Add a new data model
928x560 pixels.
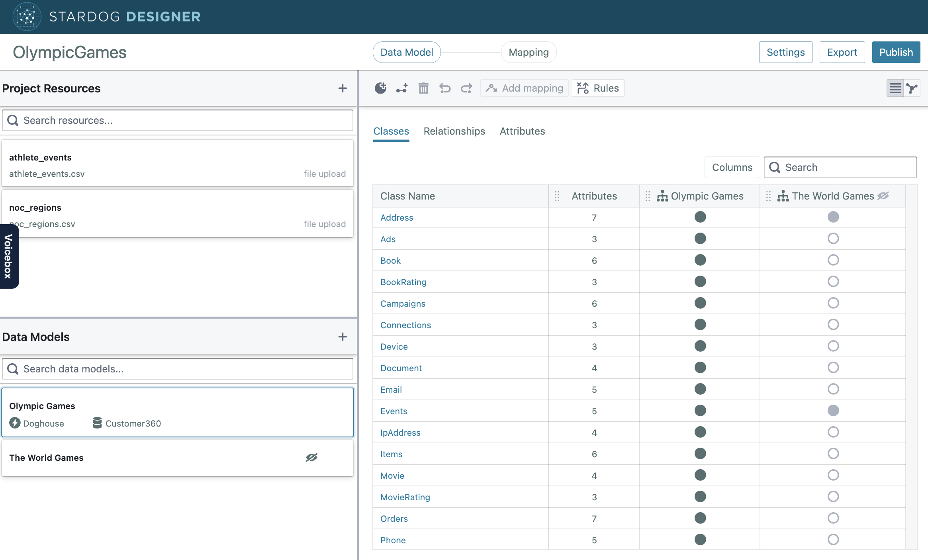tap(343, 337)
